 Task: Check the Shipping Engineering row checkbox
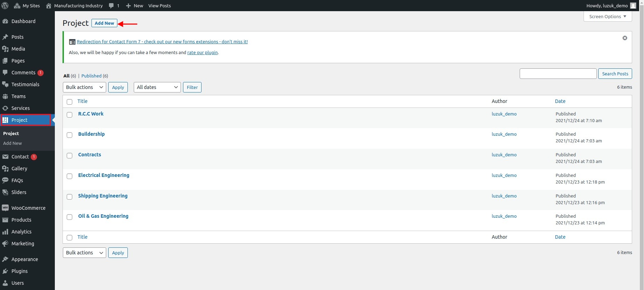pyautogui.click(x=69, y=197)
